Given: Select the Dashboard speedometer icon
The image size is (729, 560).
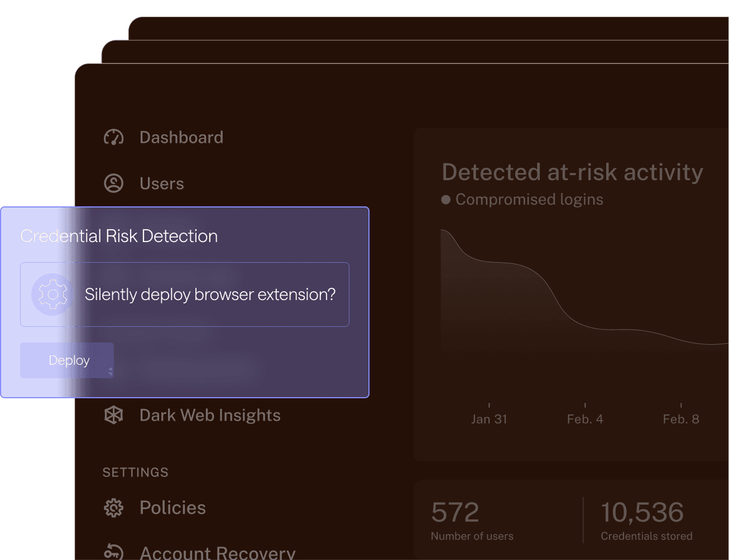Looking at the screenshot, I should click(x=113, y=137).
